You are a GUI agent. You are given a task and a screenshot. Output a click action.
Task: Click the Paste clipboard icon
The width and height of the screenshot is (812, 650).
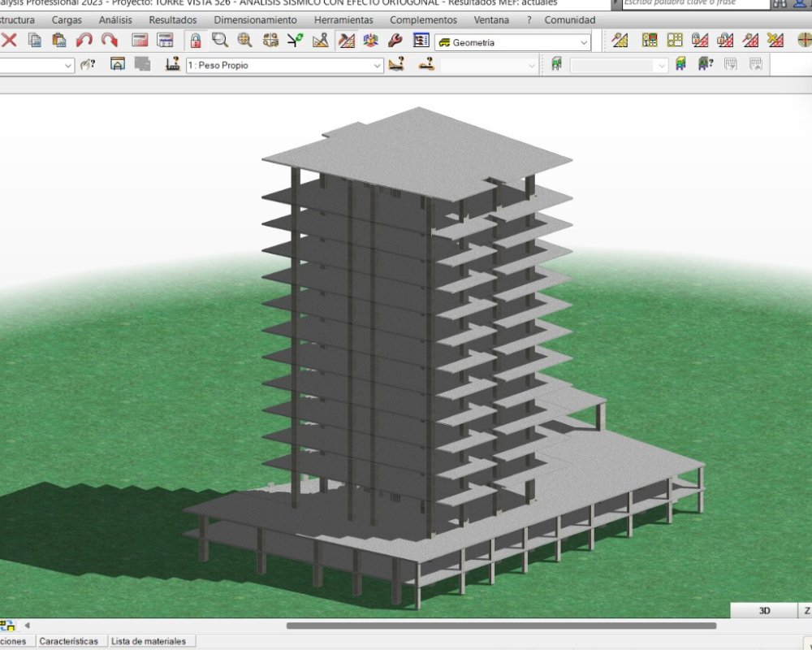click(x=58, y=41)
